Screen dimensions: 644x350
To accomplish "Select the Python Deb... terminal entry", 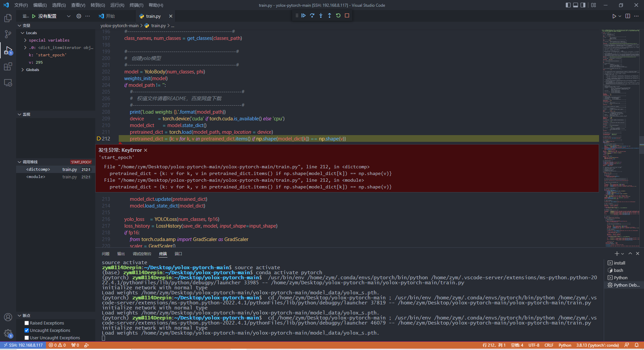I will tap(624, 285).
